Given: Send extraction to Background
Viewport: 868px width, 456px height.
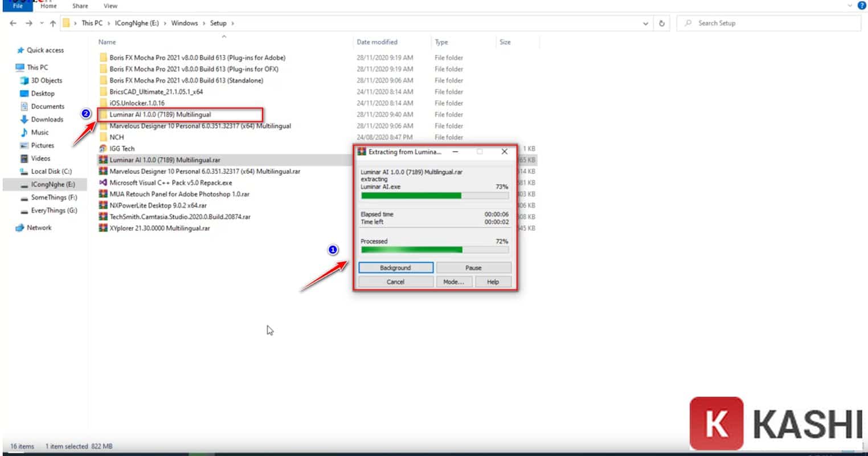Looking at the screenshot, I should pyautogui.click(x=395, y=267).
